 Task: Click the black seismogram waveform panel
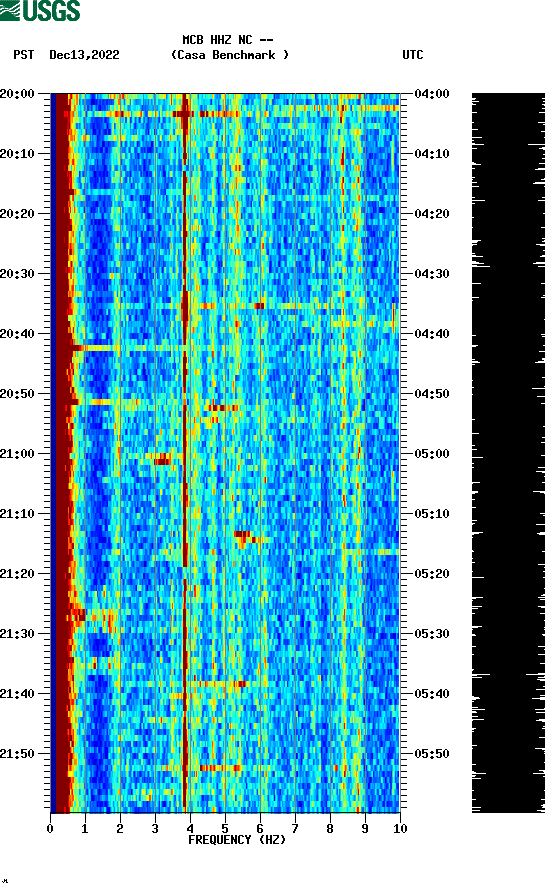point(508,453)
